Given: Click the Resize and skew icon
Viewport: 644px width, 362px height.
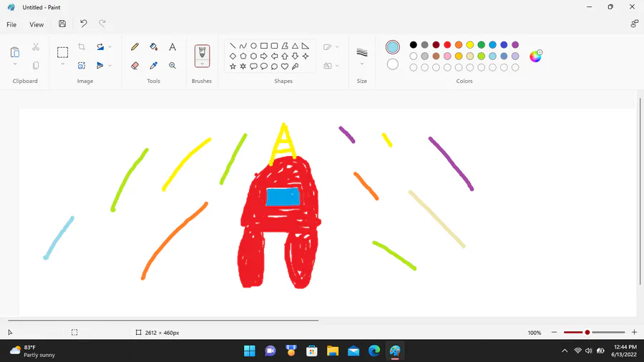Looking at the screenshot, I should tap(82, 66).
